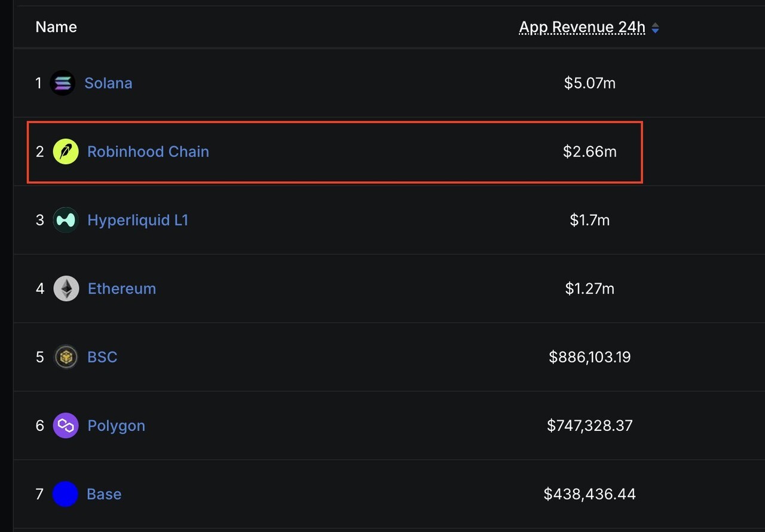Select Ethereum's $1.27m revenue value

[x=590, y=289]
